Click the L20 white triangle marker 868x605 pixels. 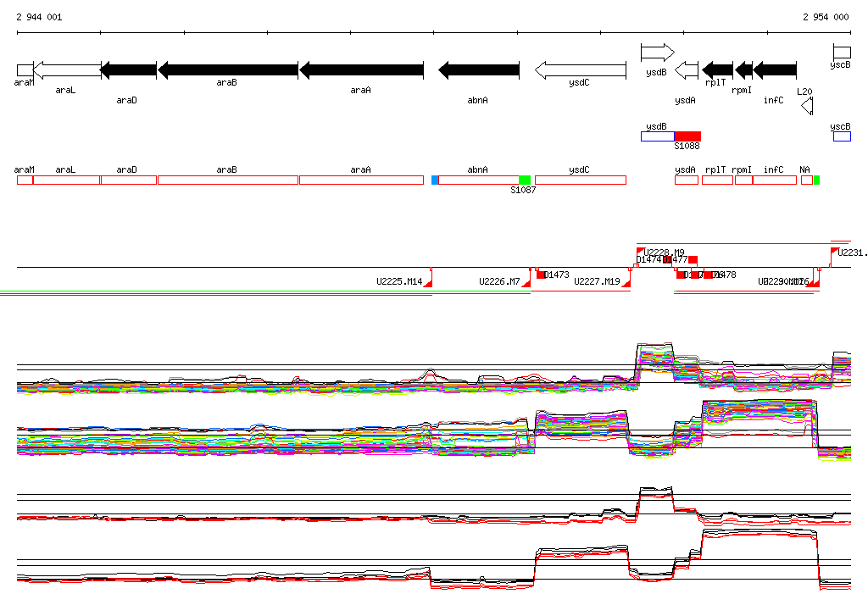coord(807,106)
